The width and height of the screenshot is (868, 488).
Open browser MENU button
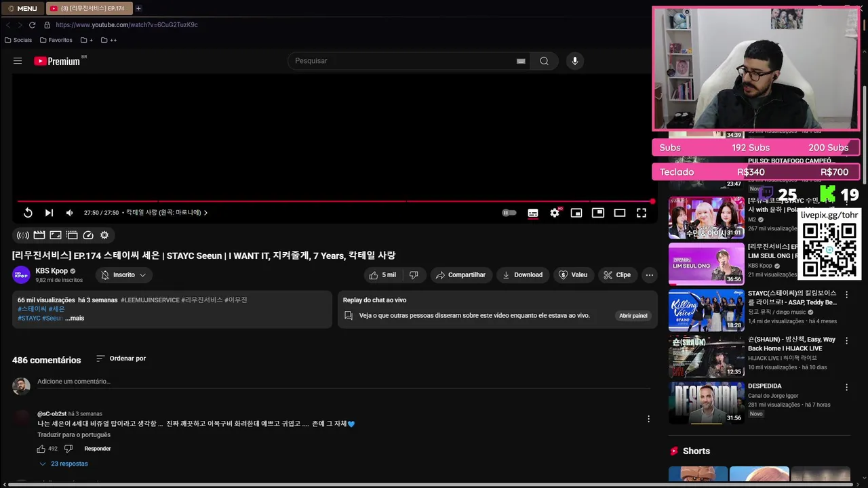[x=22, y=8]
